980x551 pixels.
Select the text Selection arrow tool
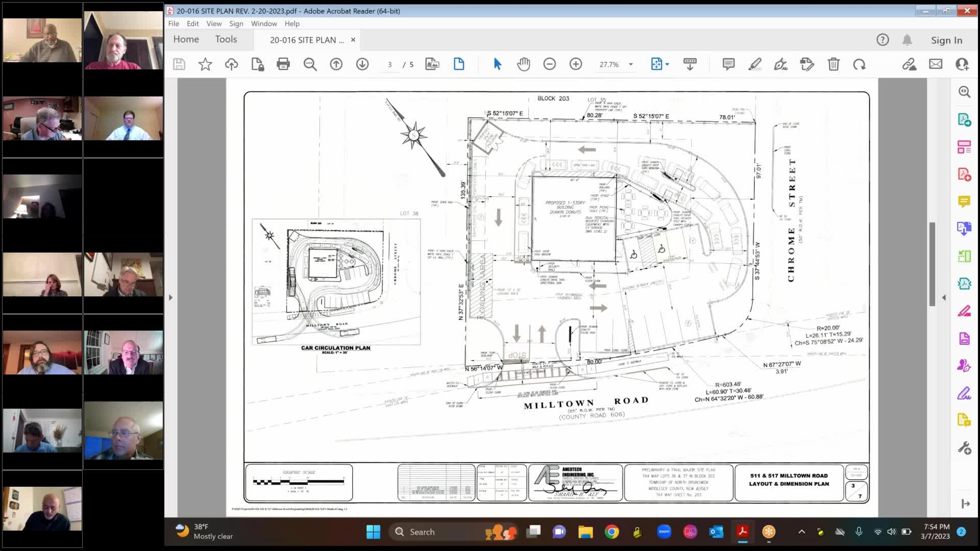(x=497, y=64)
